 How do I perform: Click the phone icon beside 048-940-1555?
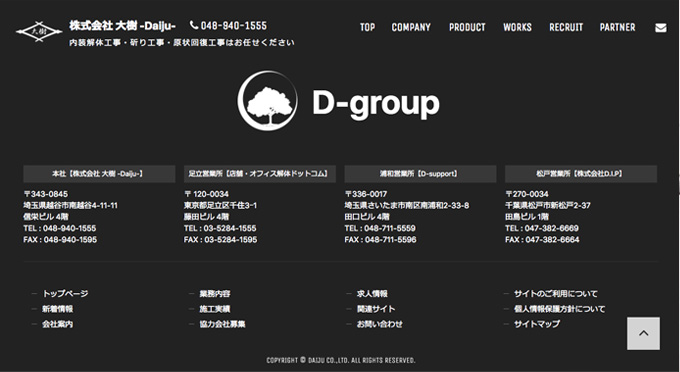tap(194, 26)
